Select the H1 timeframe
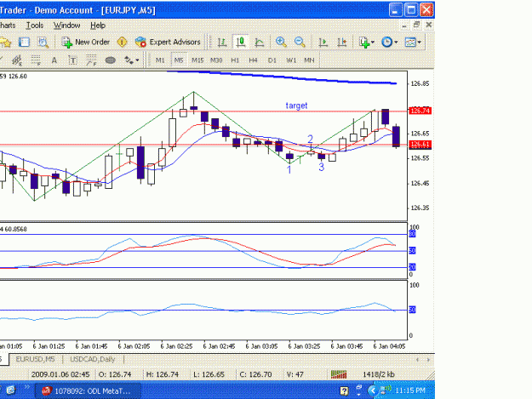Screen dimensions: 532x399 coord(235,60)
